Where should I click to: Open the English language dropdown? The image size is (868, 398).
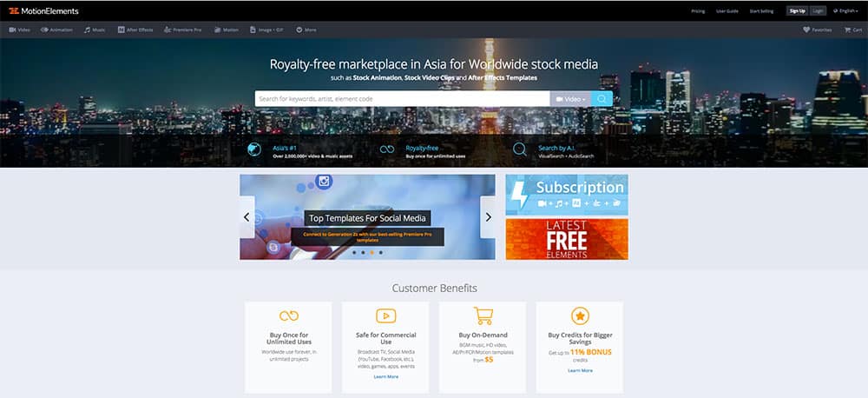pos(845,11)
